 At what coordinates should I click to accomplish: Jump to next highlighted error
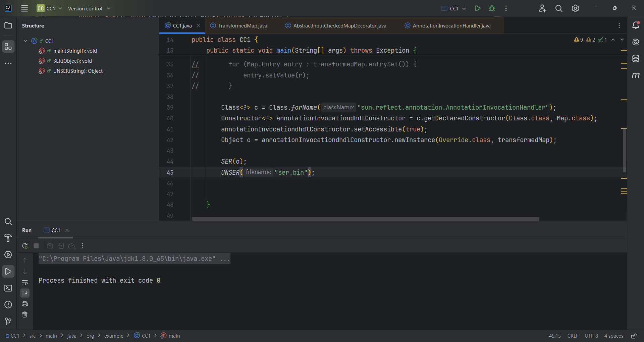pyautogui.click(x=622, y=40)
